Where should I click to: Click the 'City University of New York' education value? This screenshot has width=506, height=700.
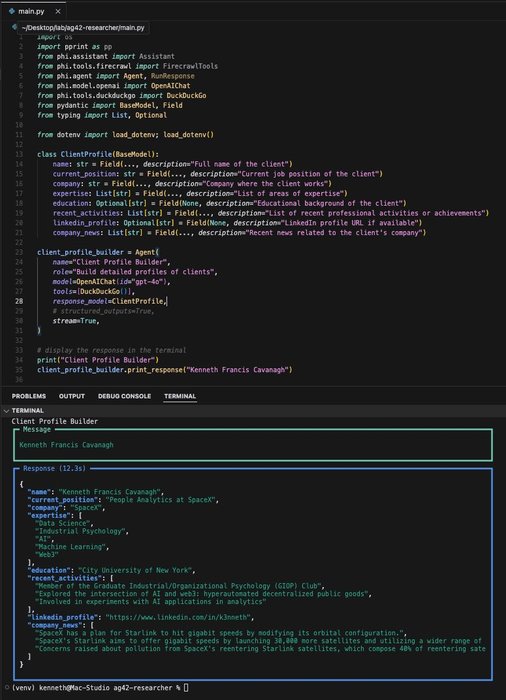point(135,571)
